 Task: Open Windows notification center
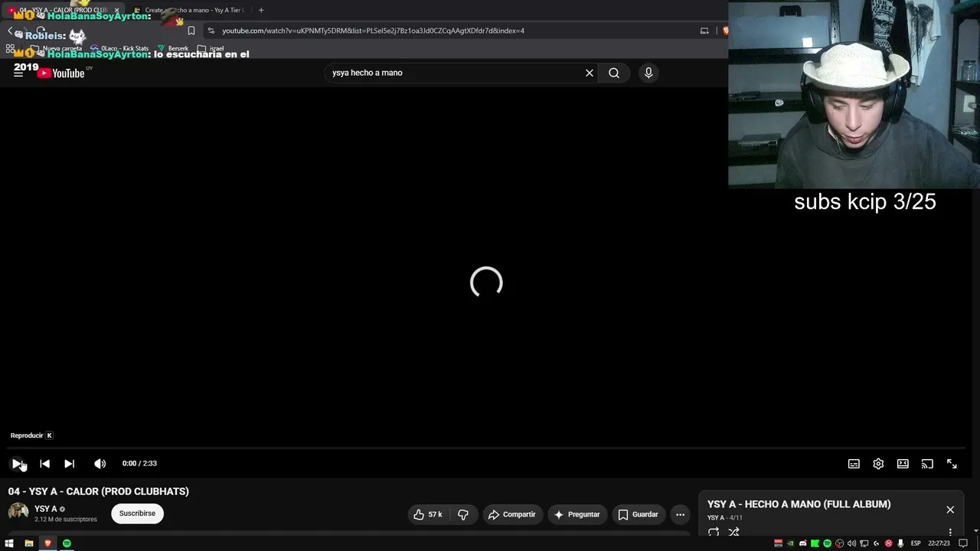click(x=964, y=543)
